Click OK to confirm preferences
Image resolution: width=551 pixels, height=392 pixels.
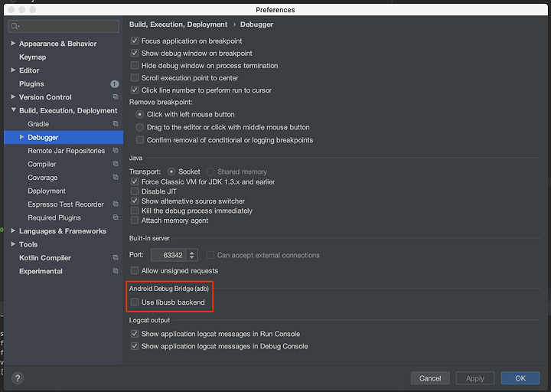[x=520, y=378]
